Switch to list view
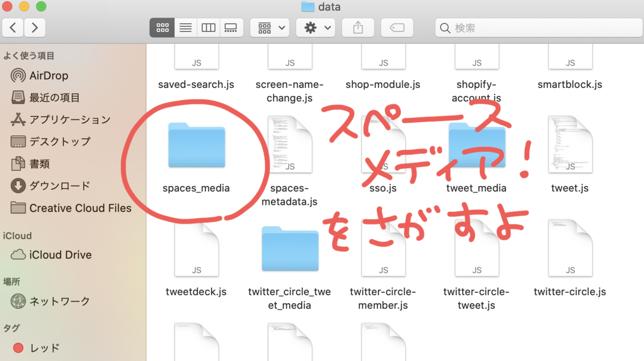The height and width of the screenshot is (361, 644). [186, 28]
